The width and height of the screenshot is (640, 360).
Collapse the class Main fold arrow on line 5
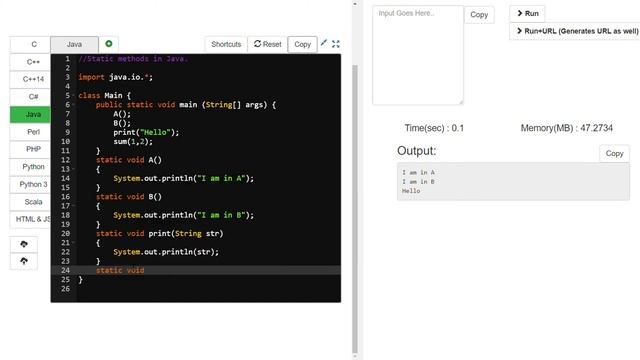tap(73, 96)
